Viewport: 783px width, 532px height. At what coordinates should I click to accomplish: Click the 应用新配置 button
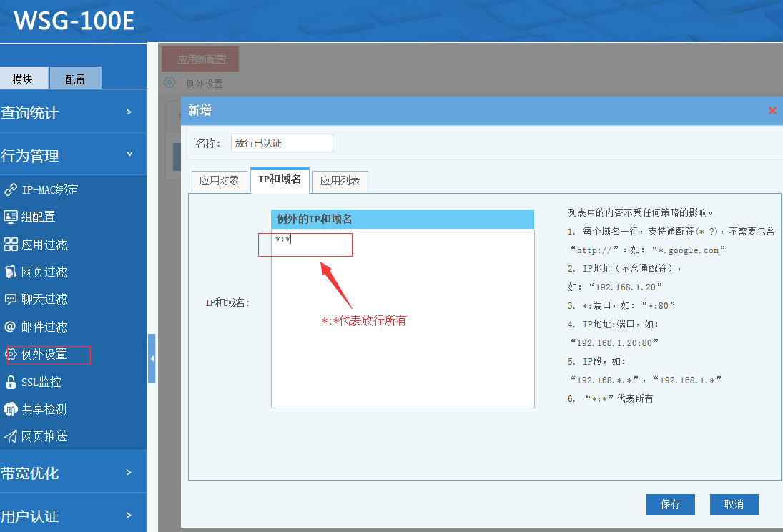pyautogui.click(x=200, y=59)
